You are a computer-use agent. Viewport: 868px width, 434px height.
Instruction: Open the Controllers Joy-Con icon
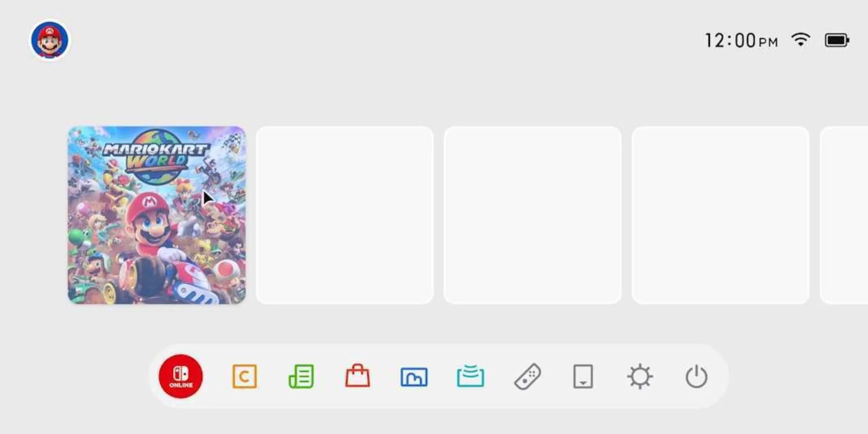point(527,376)
